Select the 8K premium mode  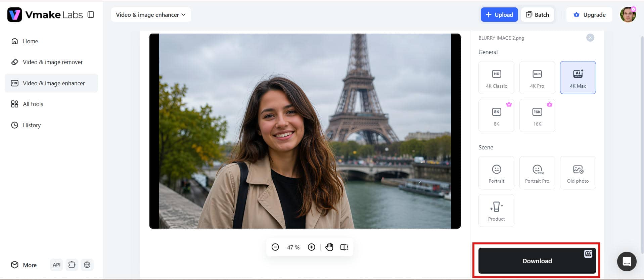point(496,115)
